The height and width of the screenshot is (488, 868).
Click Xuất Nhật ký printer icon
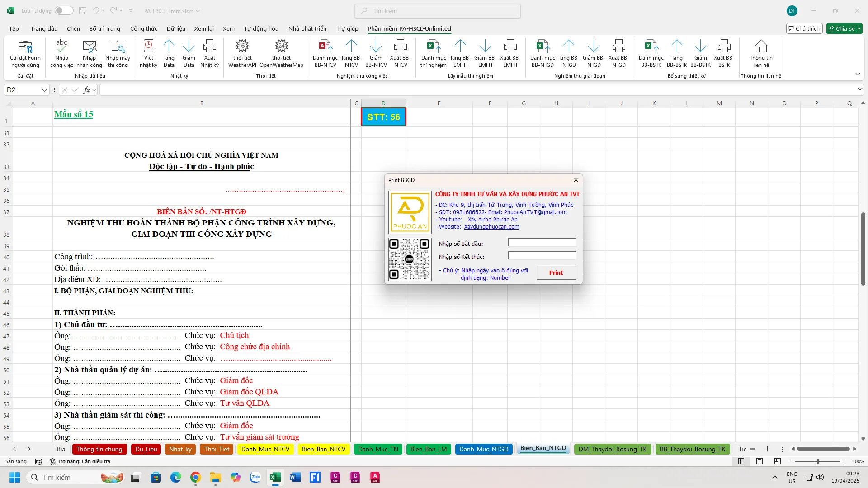pyautogui.click(x=209, y=54)
